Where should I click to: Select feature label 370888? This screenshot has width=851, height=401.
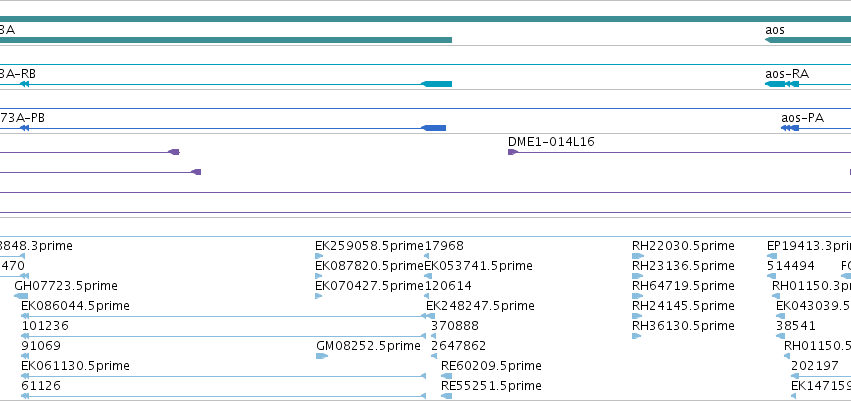(455, 326)
